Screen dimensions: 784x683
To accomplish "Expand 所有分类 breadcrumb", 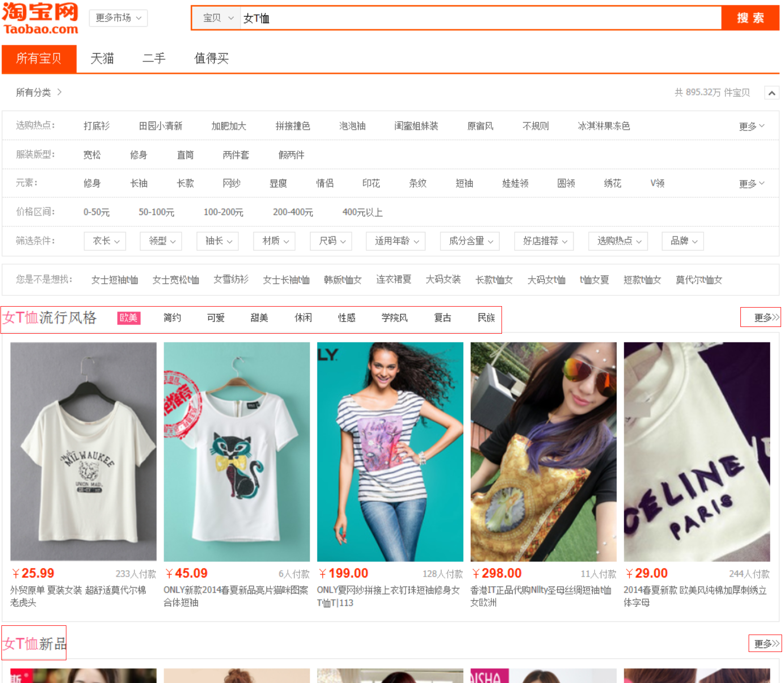I will [39, 92].
